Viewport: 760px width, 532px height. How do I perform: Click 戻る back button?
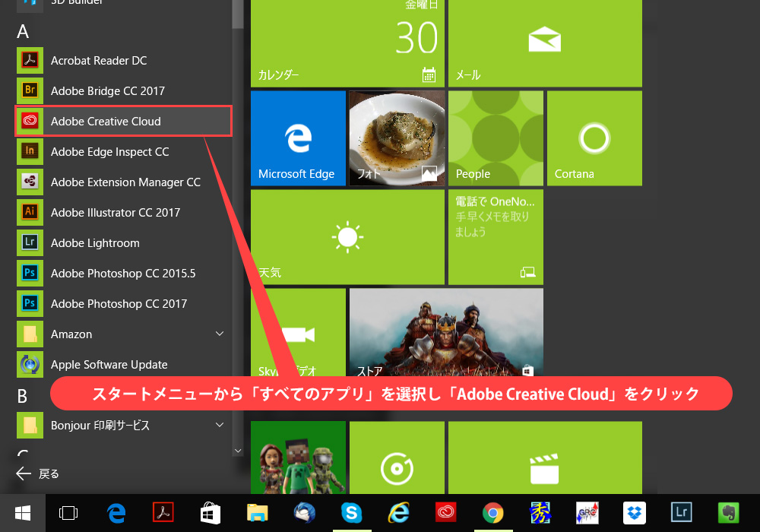37,473
